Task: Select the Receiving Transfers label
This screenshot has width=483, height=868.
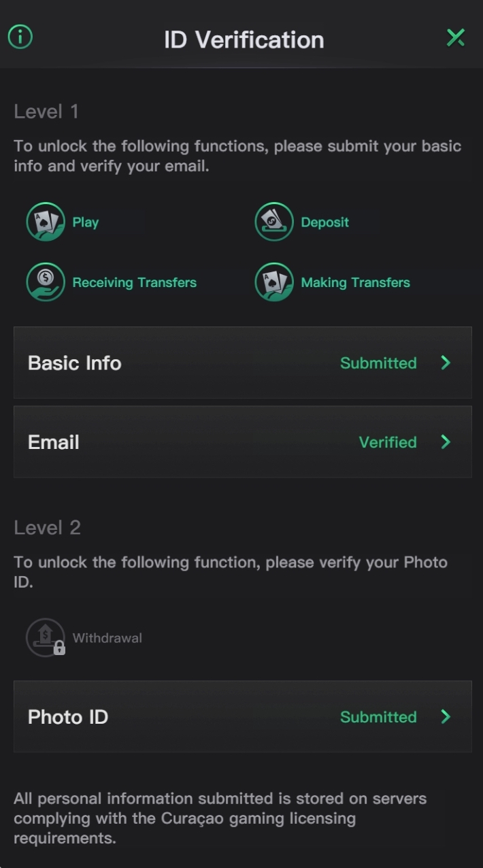Action: tap(134, 282)
